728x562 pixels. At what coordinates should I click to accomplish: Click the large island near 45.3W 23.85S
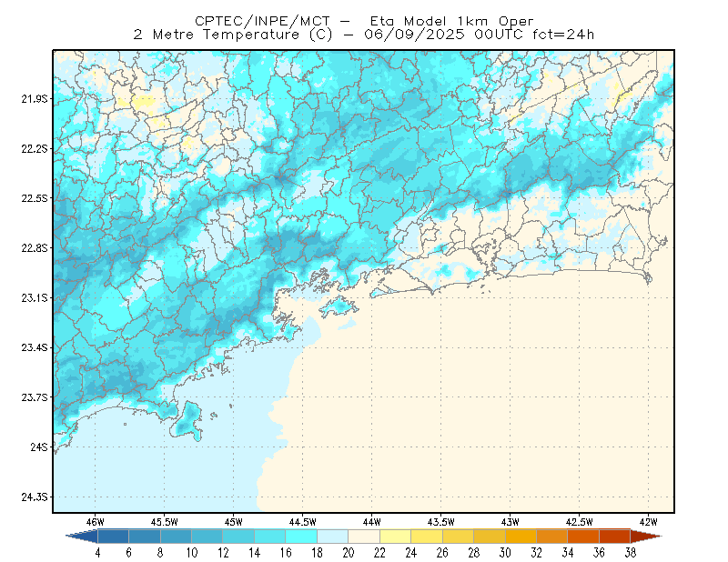tap(187, 420)
